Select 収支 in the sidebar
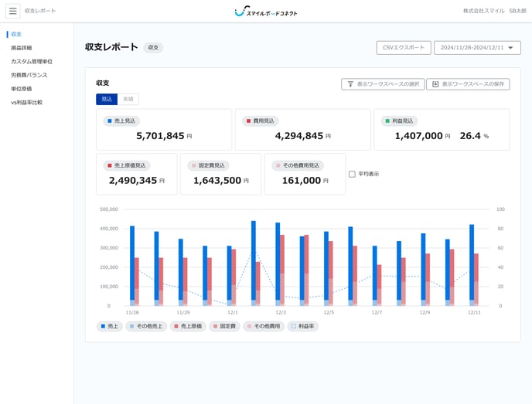This screenshot has width=532, height=404. pyautogui.click(x=16, y=34)
